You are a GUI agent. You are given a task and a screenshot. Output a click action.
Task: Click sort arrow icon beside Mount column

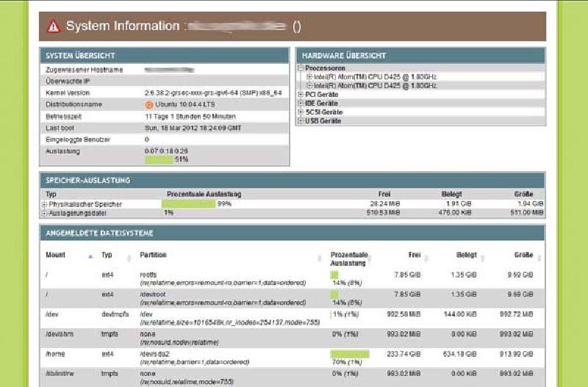(90, 256)
